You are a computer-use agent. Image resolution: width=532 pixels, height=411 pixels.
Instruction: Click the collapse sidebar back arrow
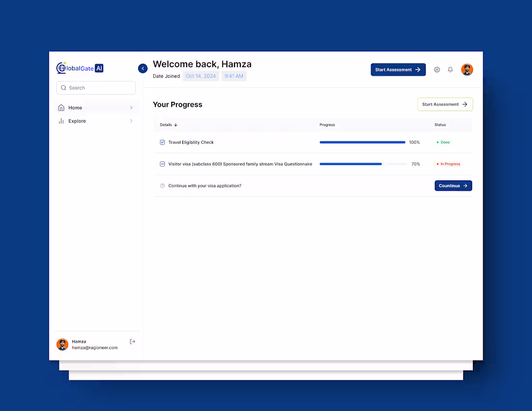click(x=142, y=68)
